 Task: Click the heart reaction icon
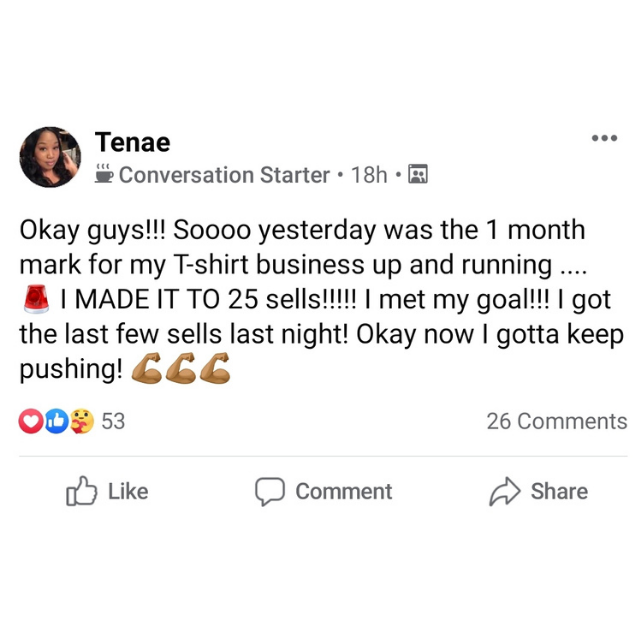coord(31,421)
